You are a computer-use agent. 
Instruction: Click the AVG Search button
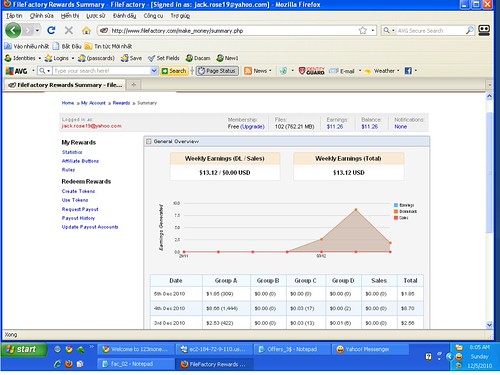coord(174,71)
